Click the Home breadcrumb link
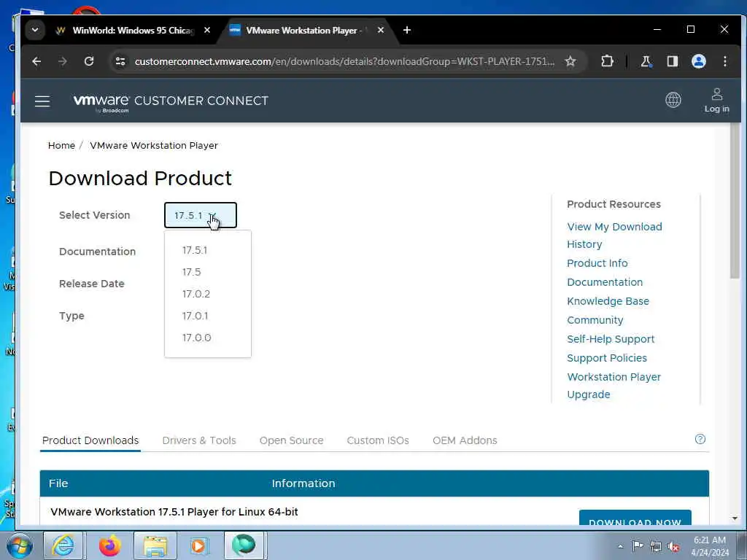Viewport: 747px width, 560px height. tap(61, 145)
